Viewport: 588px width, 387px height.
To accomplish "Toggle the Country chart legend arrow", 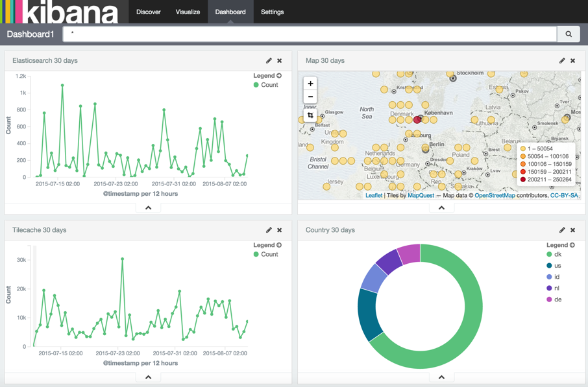I will (572, 245).
